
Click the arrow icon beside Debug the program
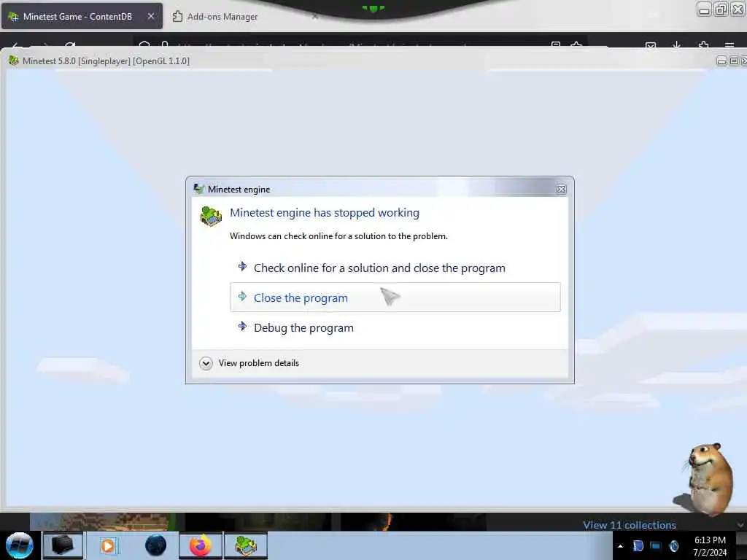point(242,326)
